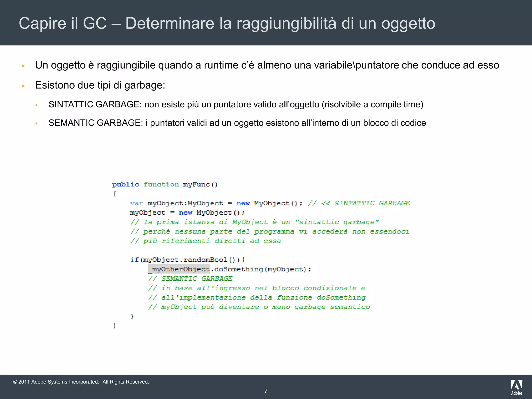This screenshot has width=532, height=399.
Task: Click code line 'public function myFunc()'
Action: pos(165,184)
